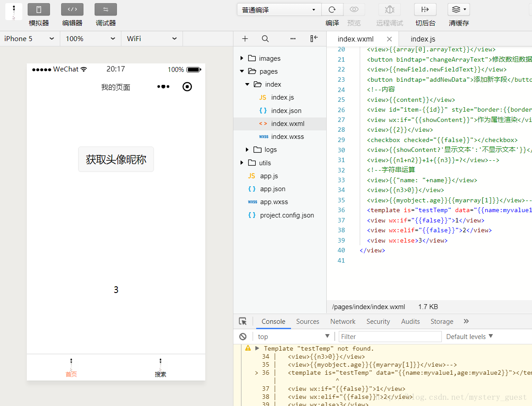Viewport: 532px width, 406px height.
Task: Click line number 36 in editor
Action: [x=341, y=210]
